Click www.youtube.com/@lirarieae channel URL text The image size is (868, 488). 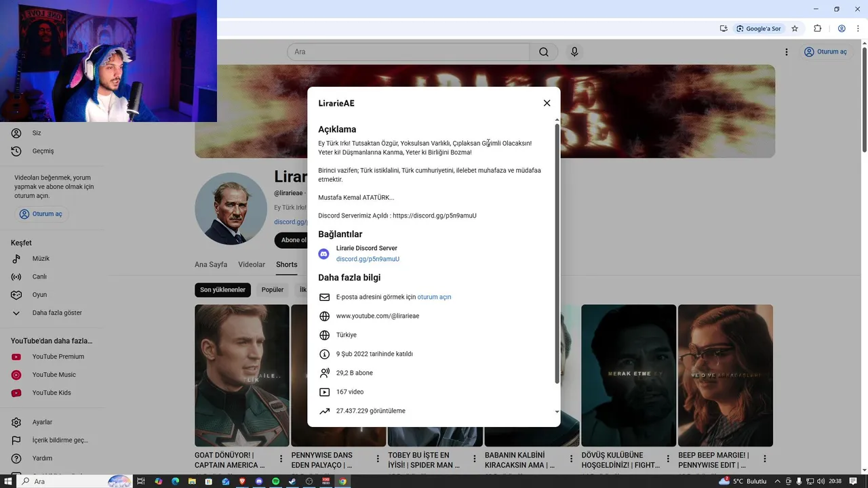coord(378,316)
